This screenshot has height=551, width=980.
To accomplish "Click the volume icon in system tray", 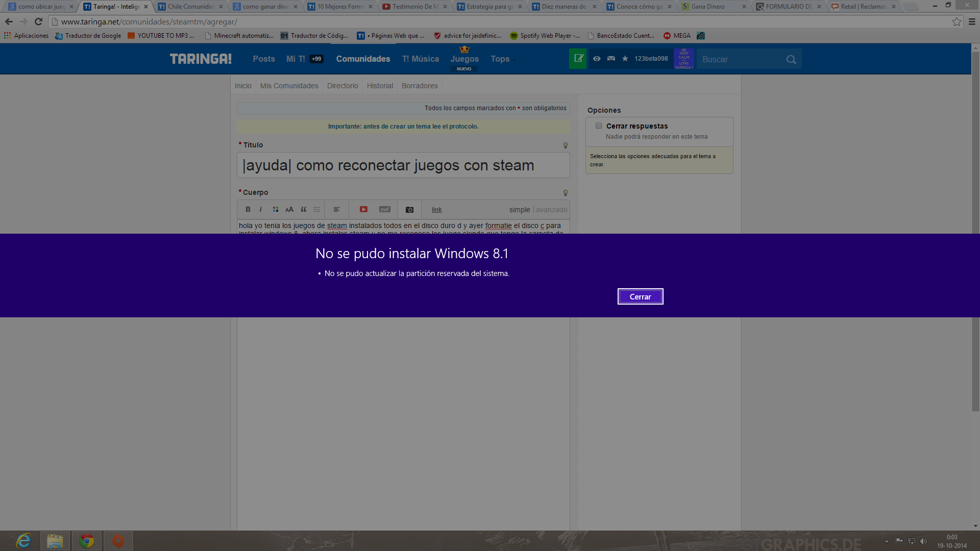I will tap(923, 541).
